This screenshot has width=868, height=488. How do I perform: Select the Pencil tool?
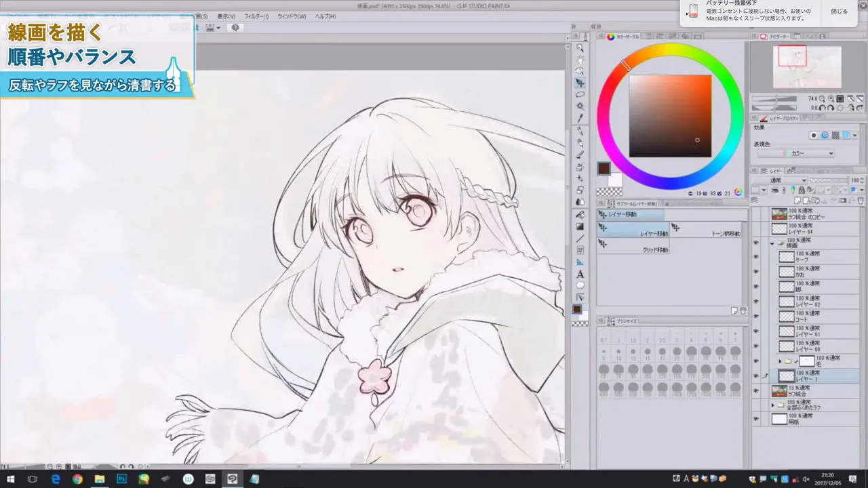click(580, 142)
